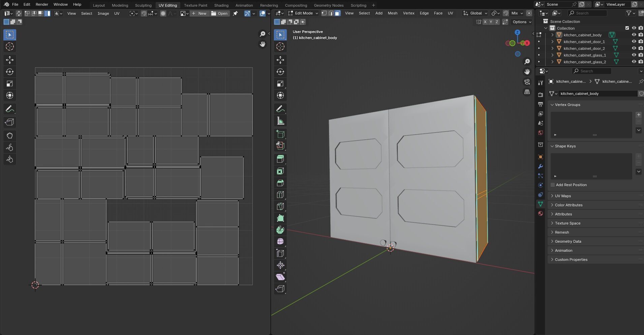The image size is (644, 335).
Task: Select the Measure tool in 3D viewport
Action: click(x=280, y=121)
